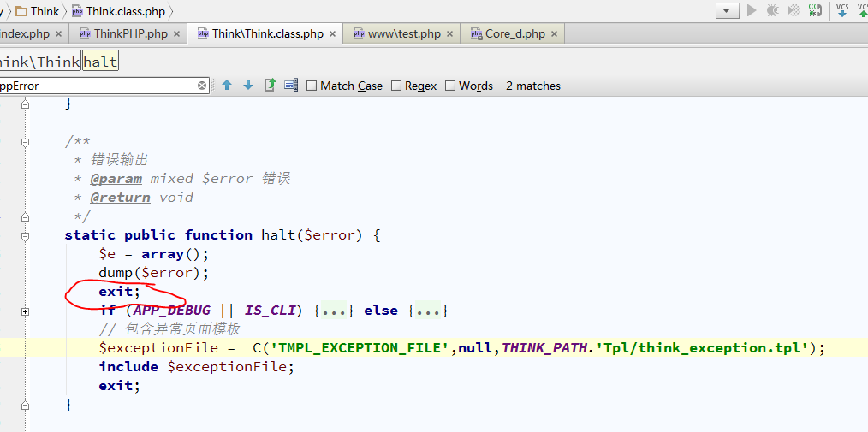Viewport: 868px width, 432px height.
Task: Open the run configuration dropdown
Action: (x=728, y=11)
